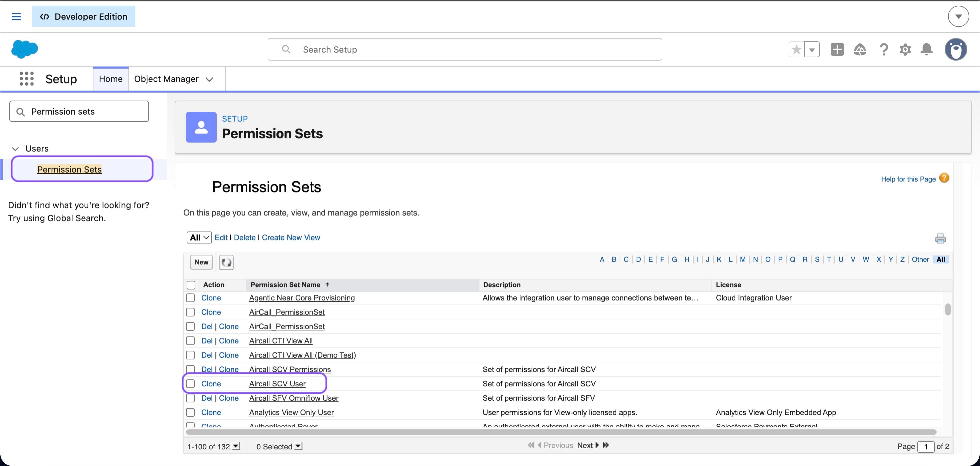This screenshot has width=980, height=466.
Task: Click the vertical scrollbar thumb in table
Action: pyautogui.click(x=948, y=309)
